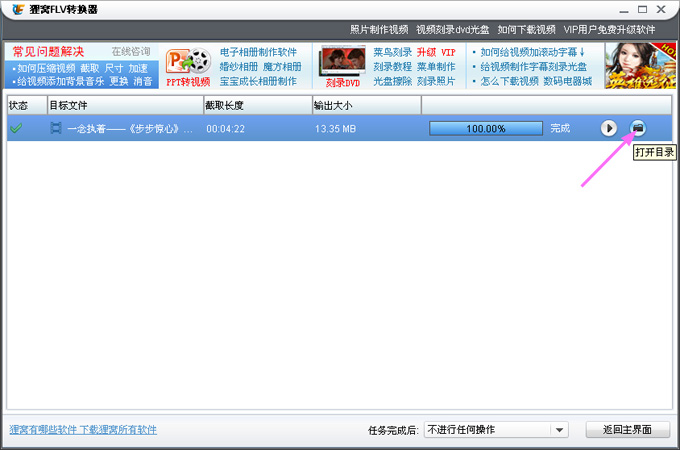The image size is (680, 450).
Task: Click the 100.00% progress bar
Action: pos(486,128)
